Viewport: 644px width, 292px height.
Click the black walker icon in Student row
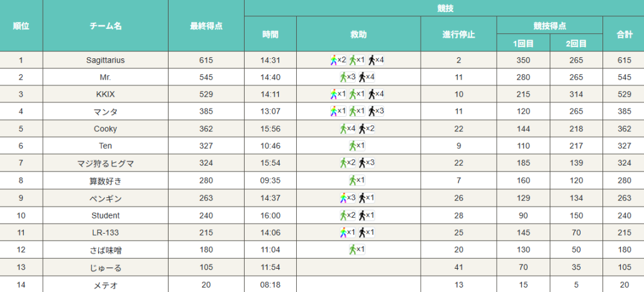pyautogui.click(x=363, y=215)
